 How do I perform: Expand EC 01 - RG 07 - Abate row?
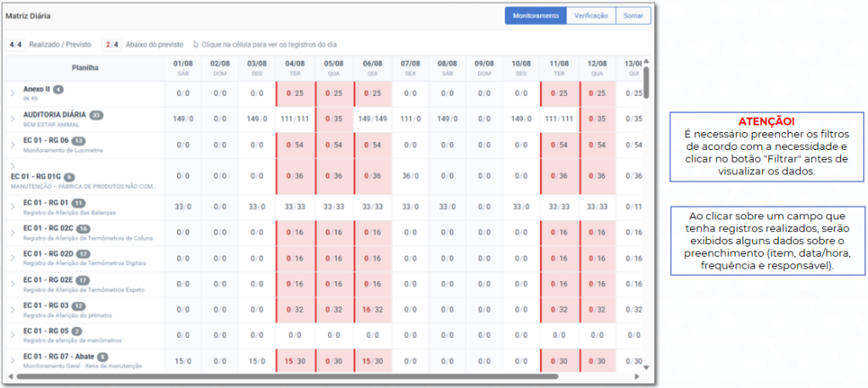pyautogui.click(x=13, y=361)
